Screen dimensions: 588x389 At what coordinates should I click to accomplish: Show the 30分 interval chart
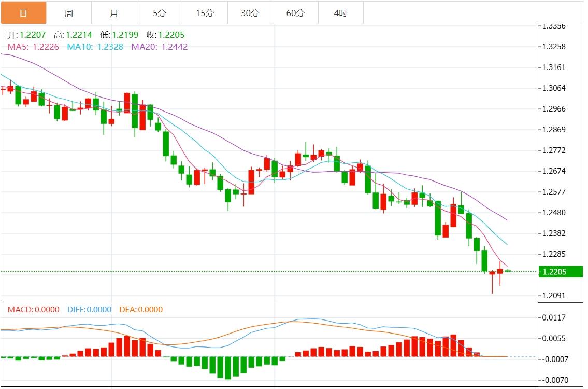(250, 13)
